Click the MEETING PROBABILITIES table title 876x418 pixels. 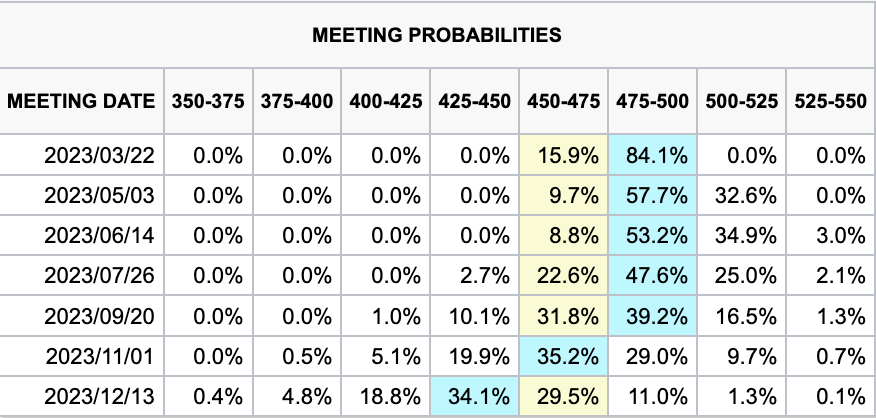[x=437, y=35]
